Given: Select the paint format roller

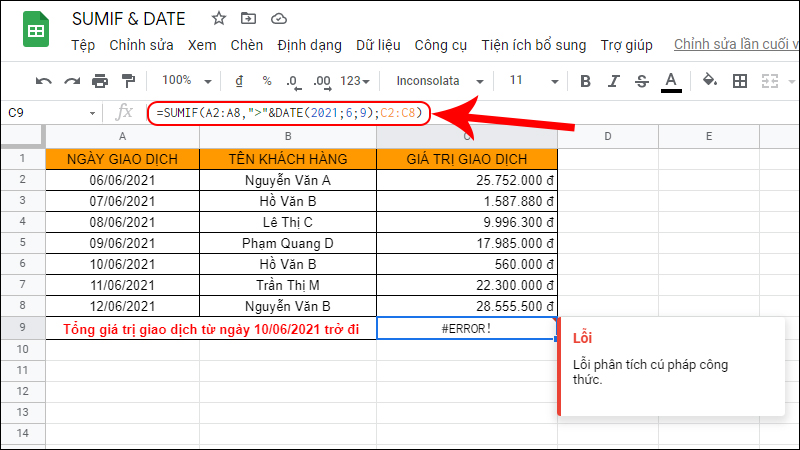Looking at the screenshot, I should (127, 81).
